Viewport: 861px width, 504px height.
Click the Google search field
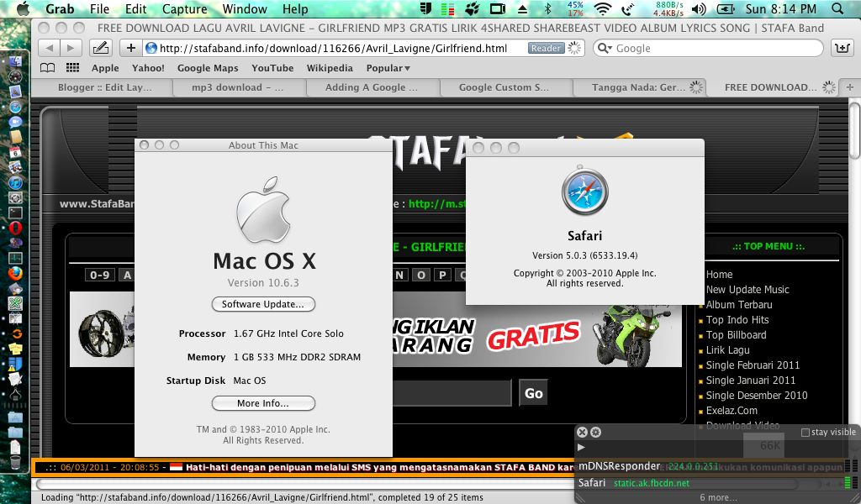coord(708,48)
